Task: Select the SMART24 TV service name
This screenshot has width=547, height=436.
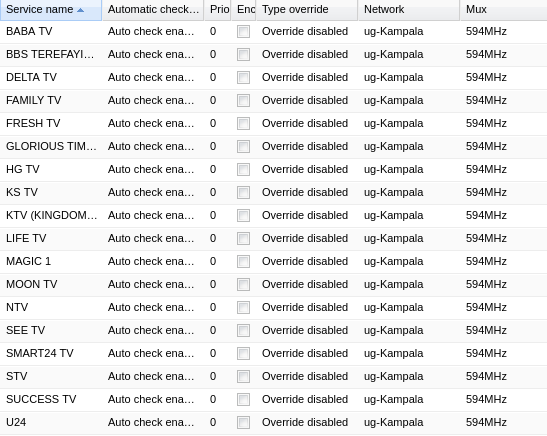Action: 40,353
